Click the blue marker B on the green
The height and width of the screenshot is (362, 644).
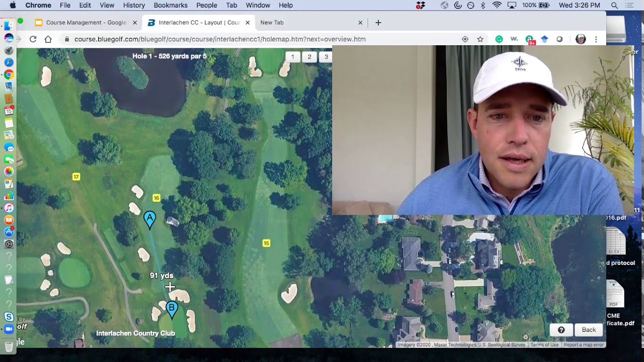(172, 310)
